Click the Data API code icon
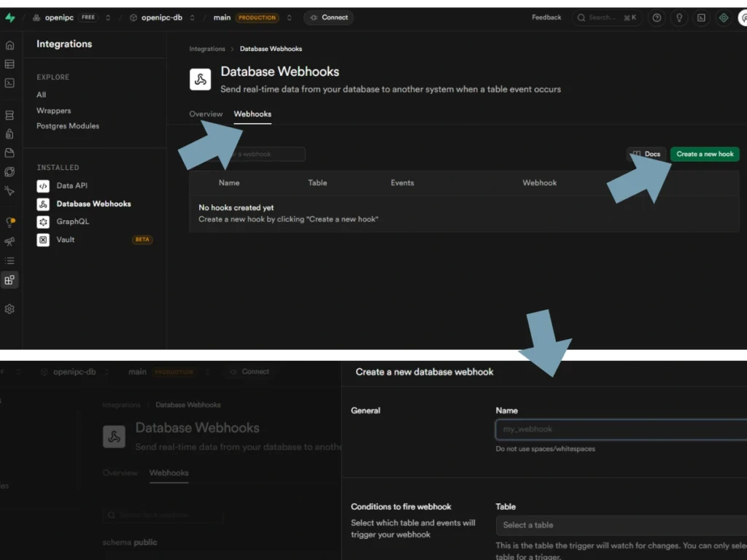Image resolution: width=747 pixels, height=560 pixels. pos(43,186)
